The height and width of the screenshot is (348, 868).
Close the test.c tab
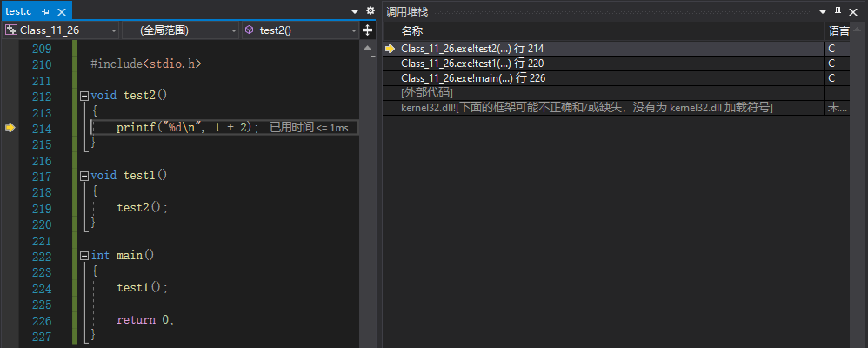pos(61,11)
